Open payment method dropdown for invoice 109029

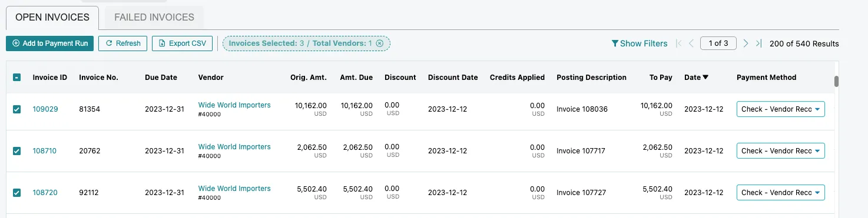(x=781, y=109)
